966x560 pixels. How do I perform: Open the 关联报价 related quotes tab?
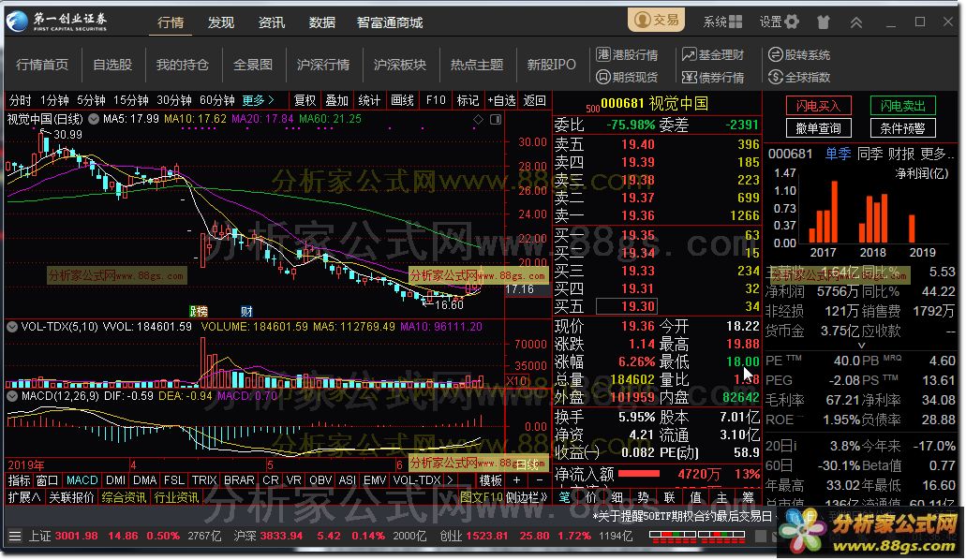pyautogui.click(x=71, y=497)
